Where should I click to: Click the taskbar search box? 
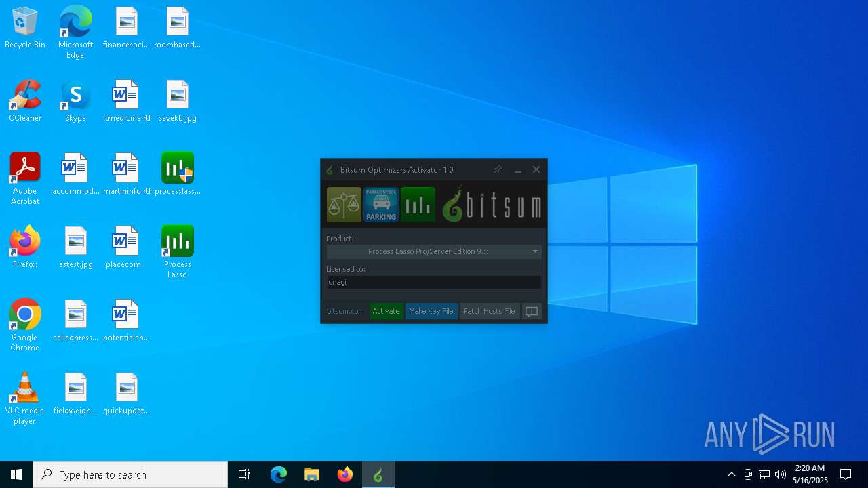click(x=130, y=474)
